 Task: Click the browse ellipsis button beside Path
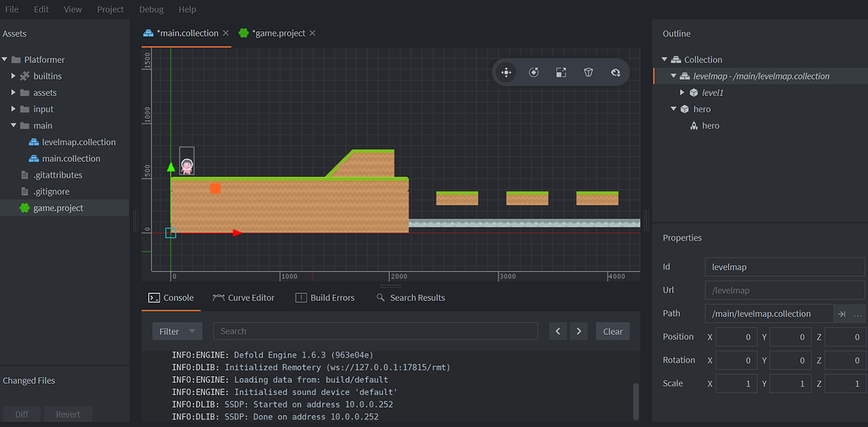858,313
